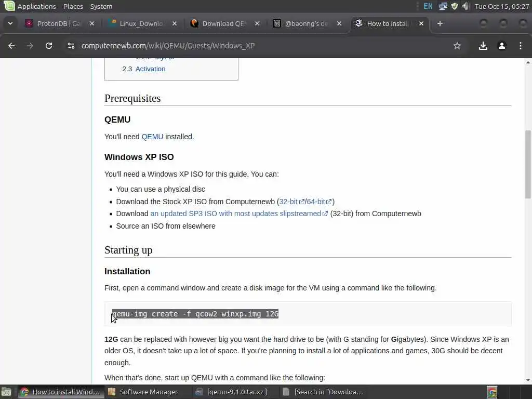Go back to the previous page
Image resolution: width=532 pixels, height=399 pixels.
tap(11, 46)
